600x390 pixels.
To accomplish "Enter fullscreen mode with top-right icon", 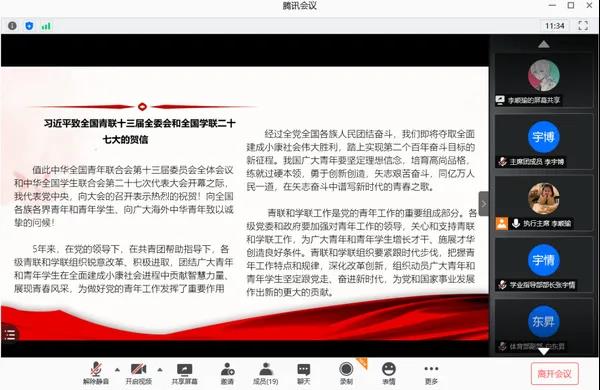I will (583, 26).
